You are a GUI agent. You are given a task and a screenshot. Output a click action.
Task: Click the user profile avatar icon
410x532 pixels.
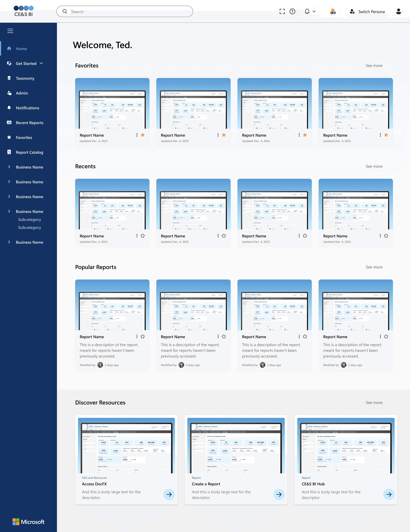click(398, 11)
